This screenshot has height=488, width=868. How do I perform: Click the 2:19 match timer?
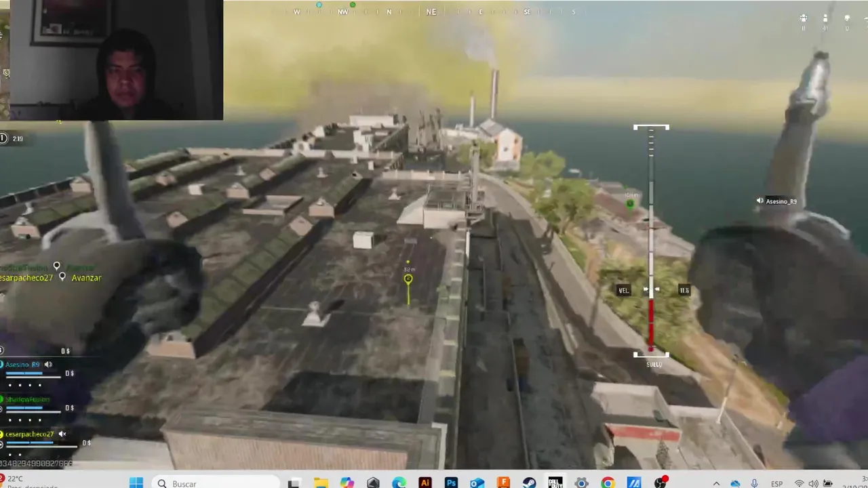(x=18, y=138)
